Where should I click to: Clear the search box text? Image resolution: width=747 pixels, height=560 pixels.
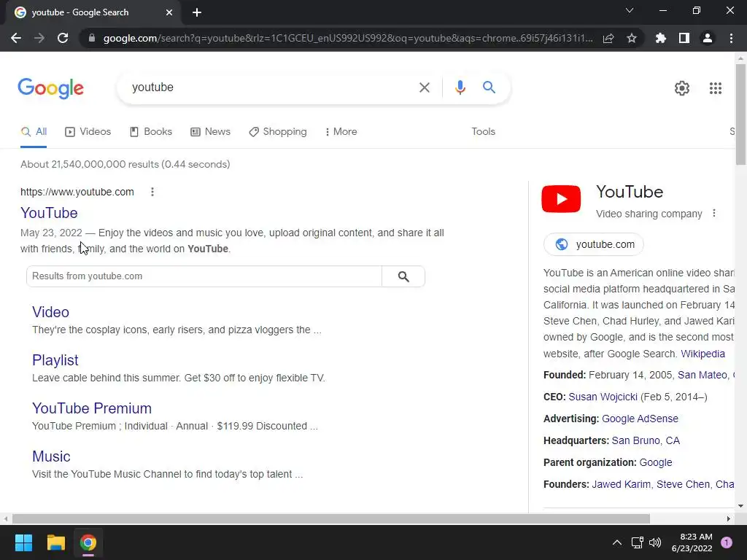[x=424, y=87]
